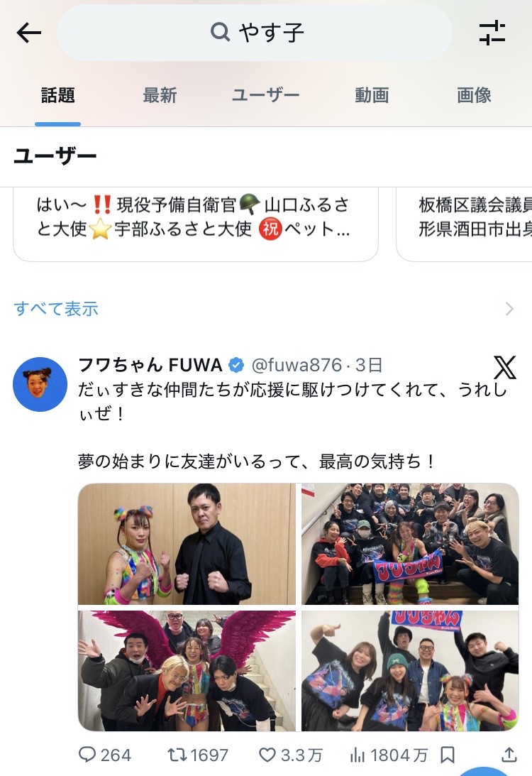This screenshot has height=776, width=532.
Task: Click the すべて表示 link
Action: (x=56, y=309)
